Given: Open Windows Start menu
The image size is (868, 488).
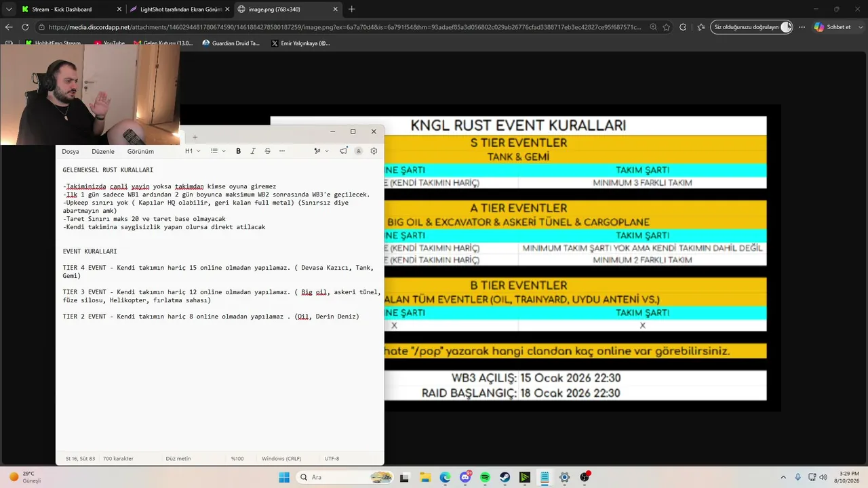Looking at the screenshot, I should (283, 477).
